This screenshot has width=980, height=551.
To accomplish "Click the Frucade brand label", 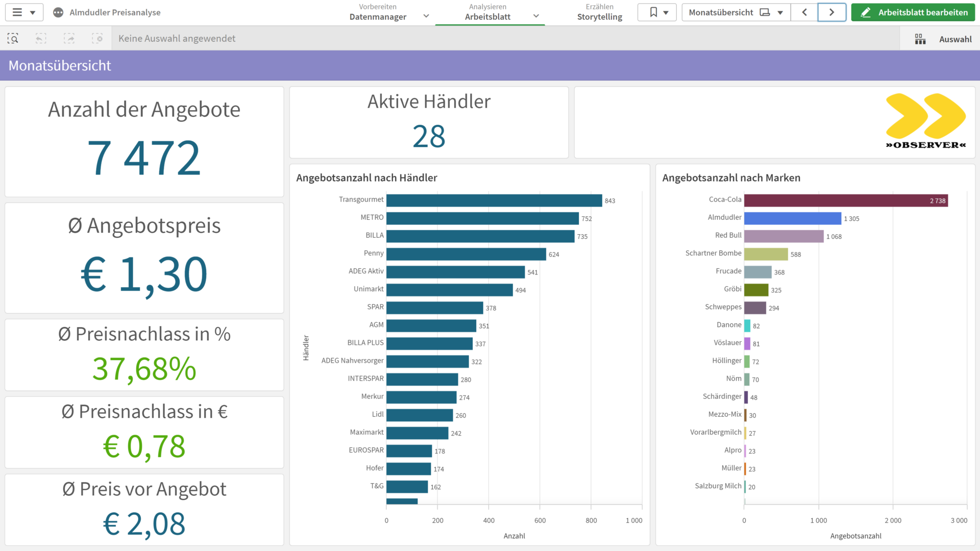I will (x=728, y=271).
